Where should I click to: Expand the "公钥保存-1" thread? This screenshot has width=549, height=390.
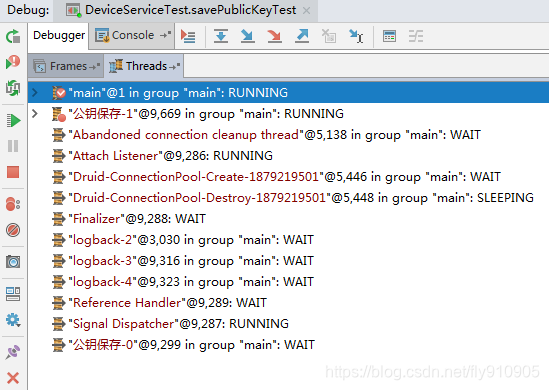click(35, 114)
